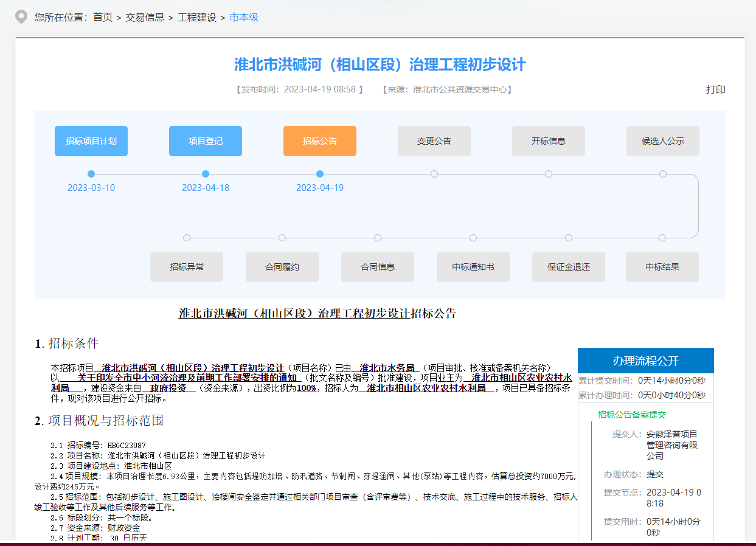Select the 招标公告 step button
This screenshot has width=756, height=546.
320,141
